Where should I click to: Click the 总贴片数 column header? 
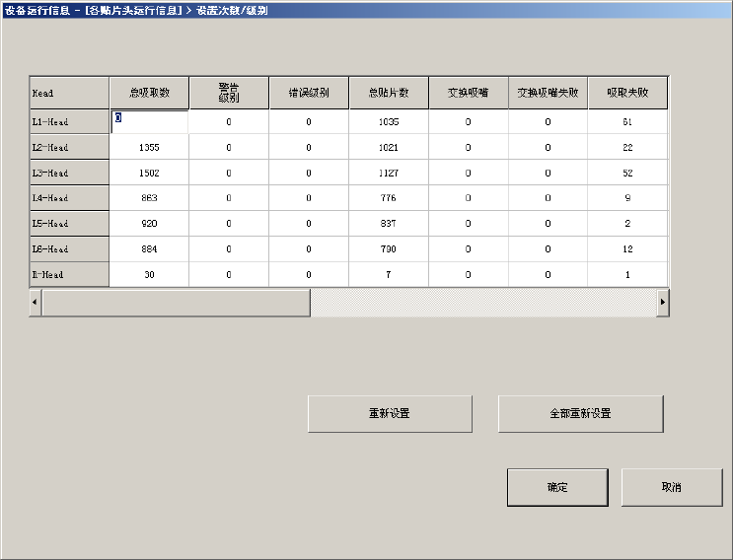click(389, 93)
